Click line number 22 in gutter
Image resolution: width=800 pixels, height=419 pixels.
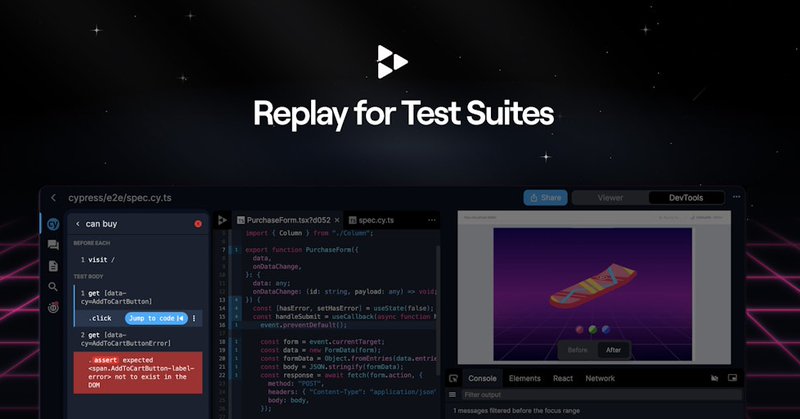coord(222,375)
